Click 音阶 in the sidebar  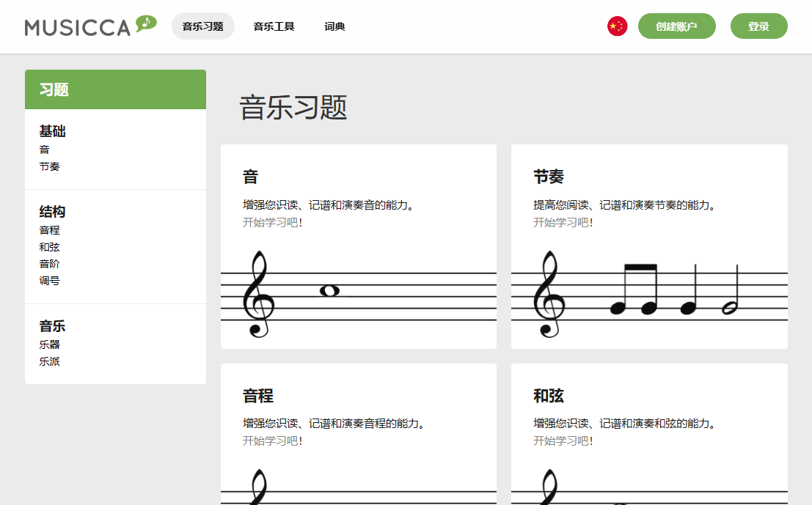pyautogui.click(x=48, y=263)
